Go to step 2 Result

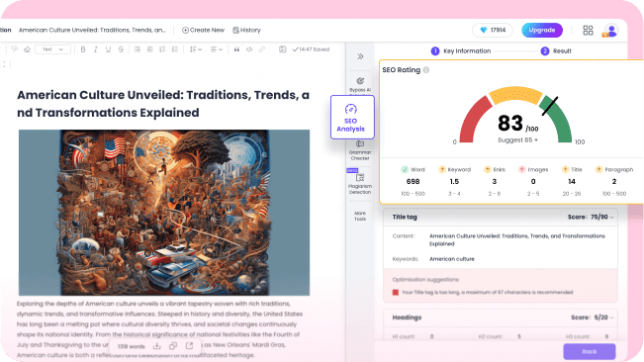coord(556,50)
